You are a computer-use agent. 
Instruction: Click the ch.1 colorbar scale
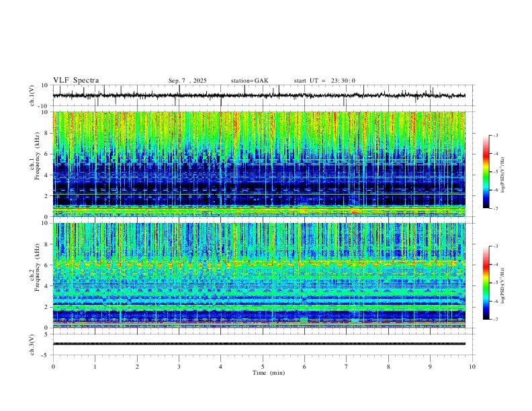[486, 172]
